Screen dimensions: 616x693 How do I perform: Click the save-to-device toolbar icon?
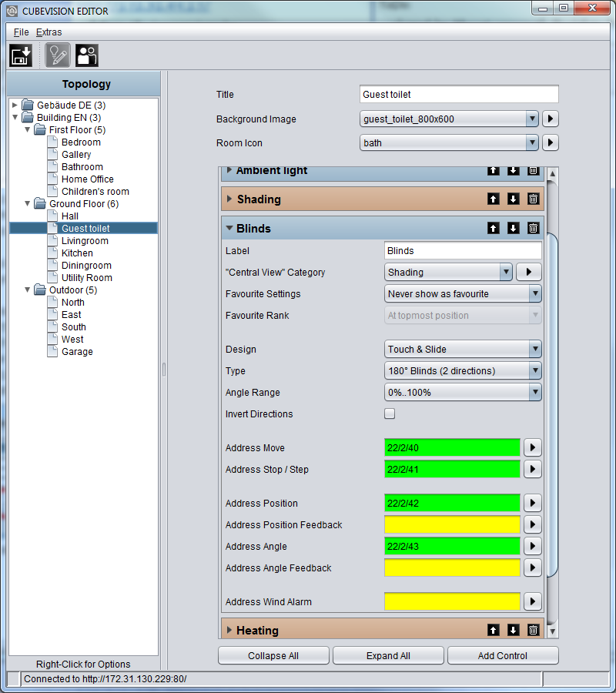click(x=21, y=55)
